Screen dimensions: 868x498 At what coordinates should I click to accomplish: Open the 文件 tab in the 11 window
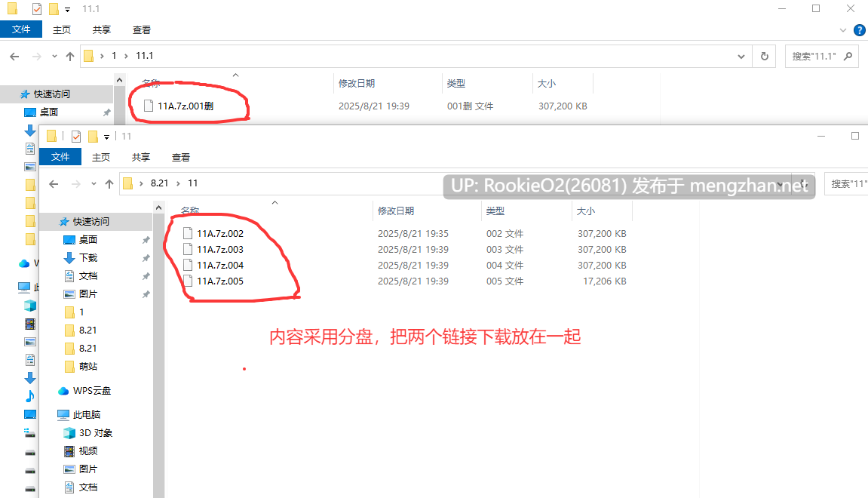(x=60, y=157)
